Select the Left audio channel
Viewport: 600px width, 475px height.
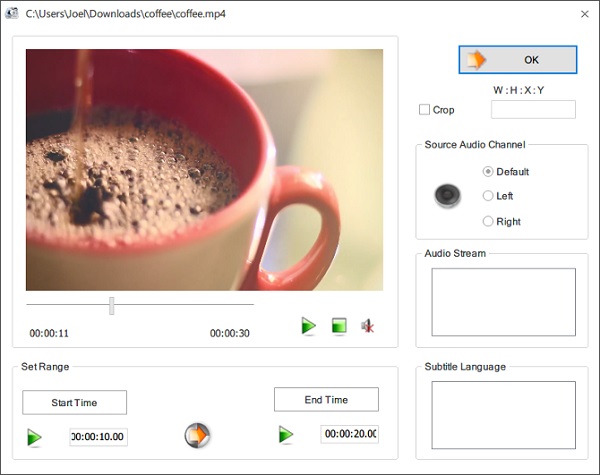coord(488,196)
